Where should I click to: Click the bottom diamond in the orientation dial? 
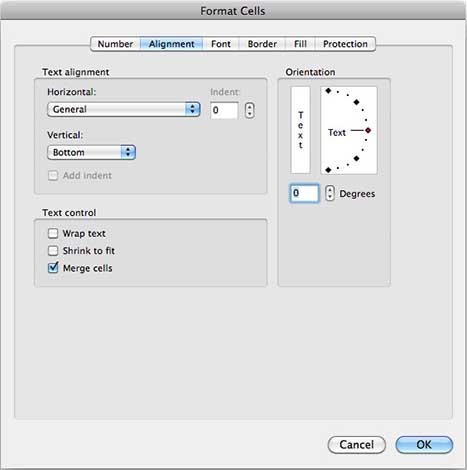[x=328, y=170]
